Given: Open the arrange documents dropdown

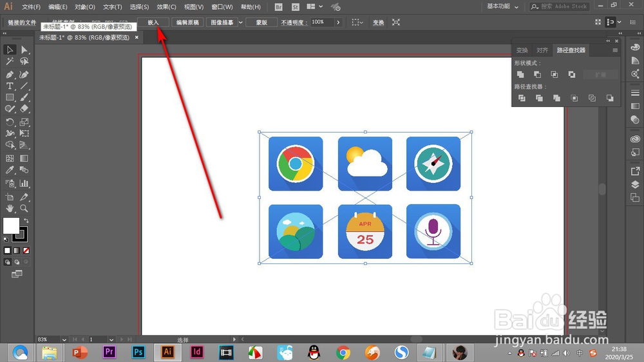Looking at the screenshot, I should [x=314, y=6].
